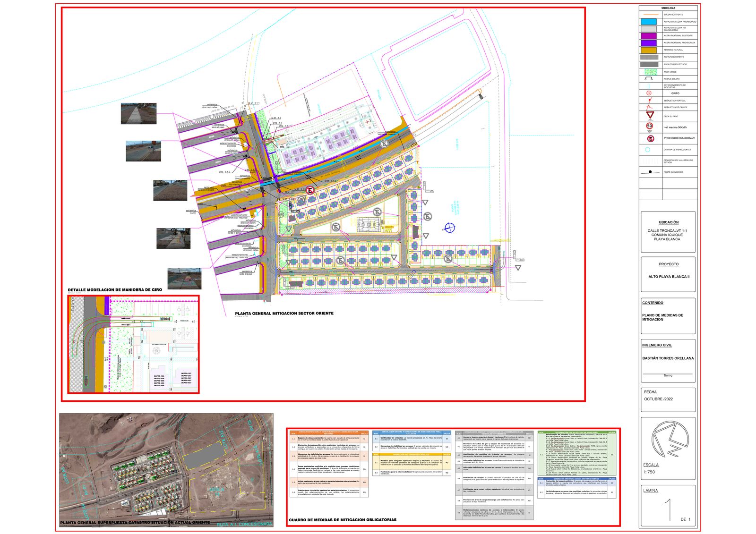Pick the purple Acera Peatonal Proyectada swatch
Image resolution: width=756 pixels, height=534 pixels.
pos(649,43)
